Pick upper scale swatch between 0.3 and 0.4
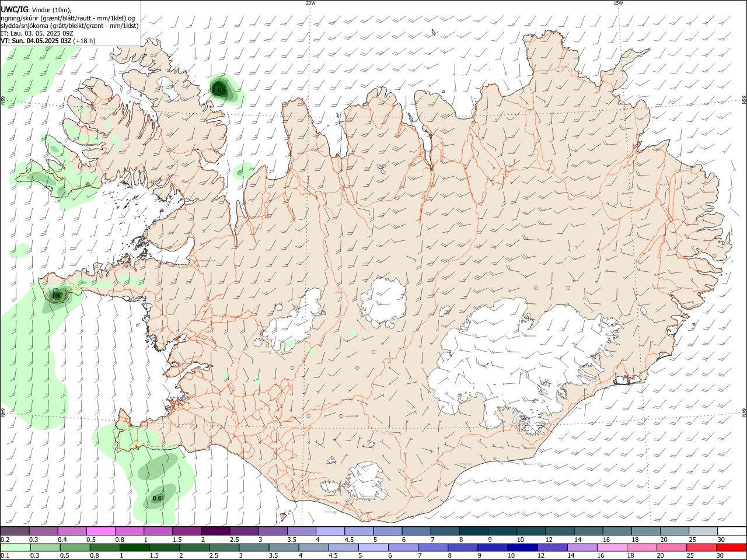747x560 pixels. tap(43, 531)
